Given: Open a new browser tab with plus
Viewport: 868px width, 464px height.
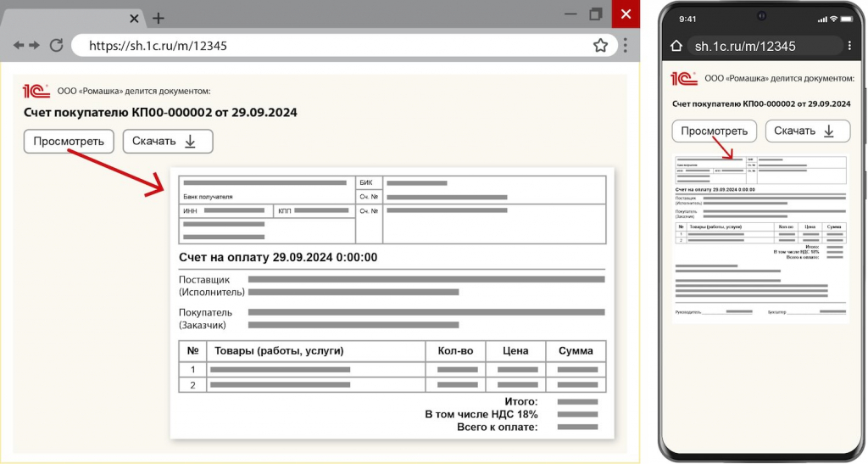Looking at the screenshot, I should (159, 19).
